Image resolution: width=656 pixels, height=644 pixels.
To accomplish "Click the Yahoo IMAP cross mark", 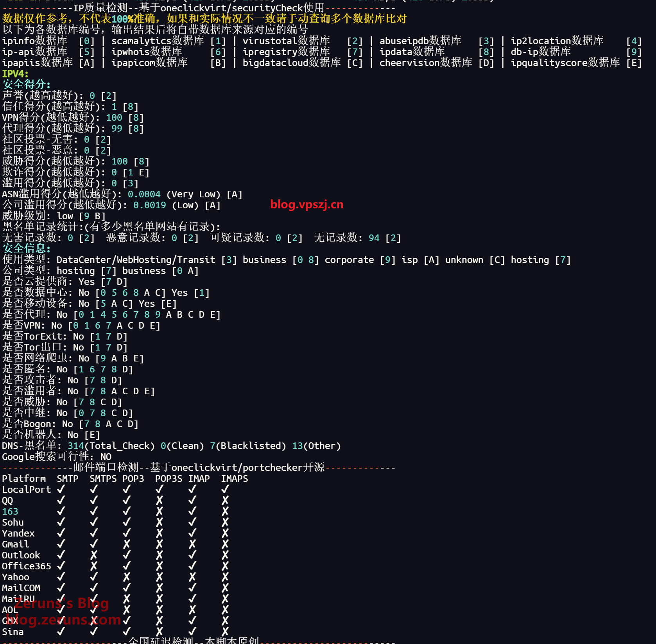I will [192, 577].
